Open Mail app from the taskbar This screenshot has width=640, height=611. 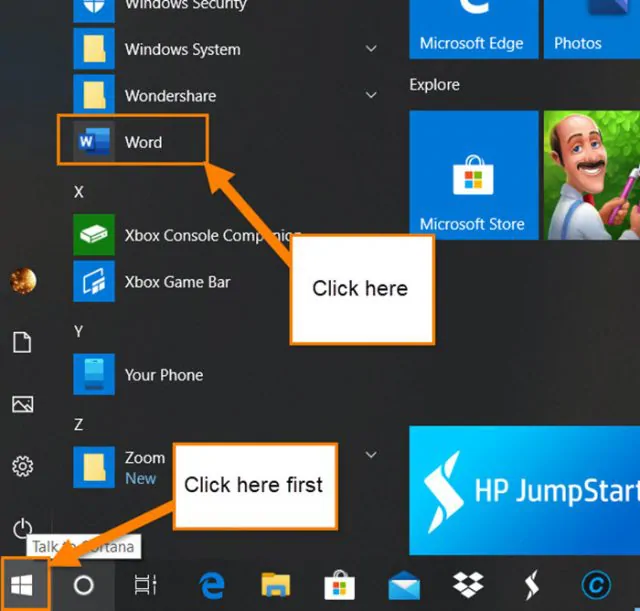coord(404,585)
